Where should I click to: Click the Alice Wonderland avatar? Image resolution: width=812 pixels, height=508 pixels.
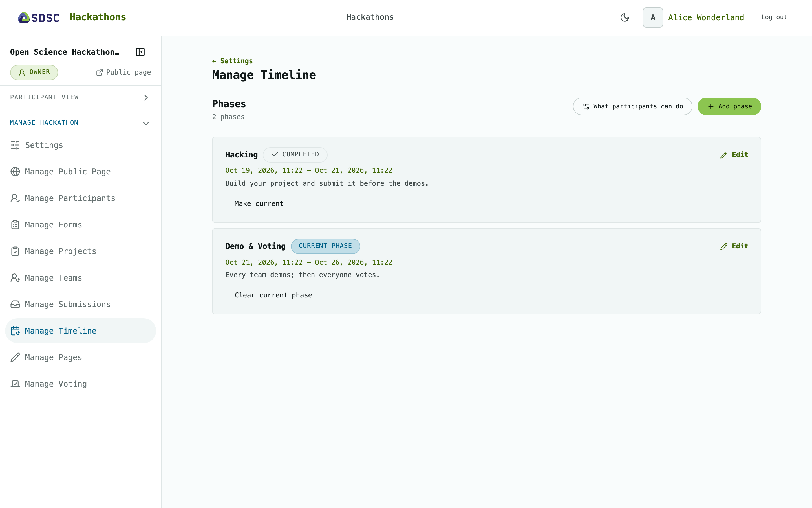pos(653,17)
